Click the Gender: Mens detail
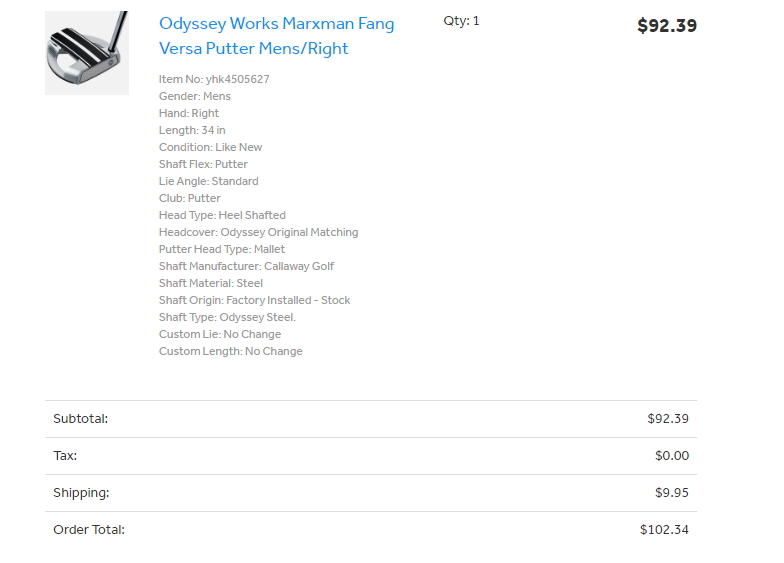 [195, 96]
